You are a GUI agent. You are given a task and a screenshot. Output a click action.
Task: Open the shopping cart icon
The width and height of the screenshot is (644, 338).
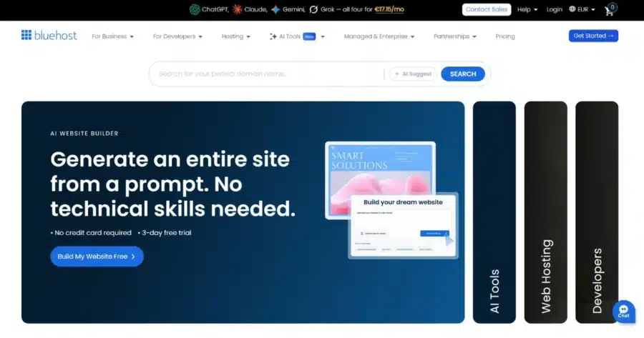coord(609,11)
